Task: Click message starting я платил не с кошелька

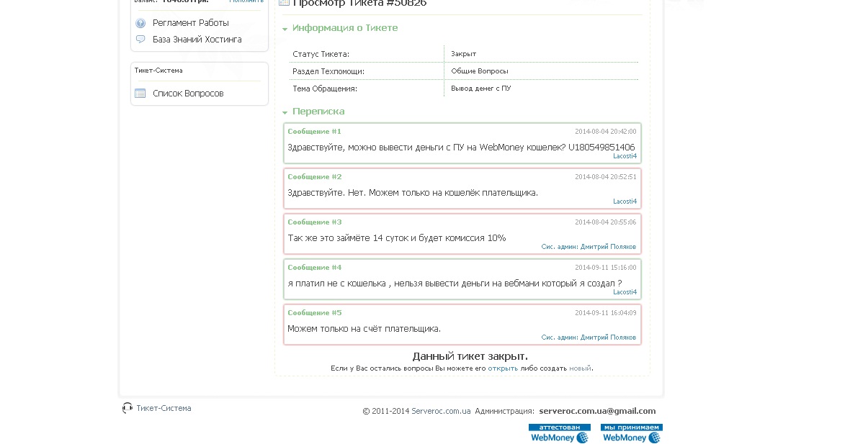Action: (455, 284)
